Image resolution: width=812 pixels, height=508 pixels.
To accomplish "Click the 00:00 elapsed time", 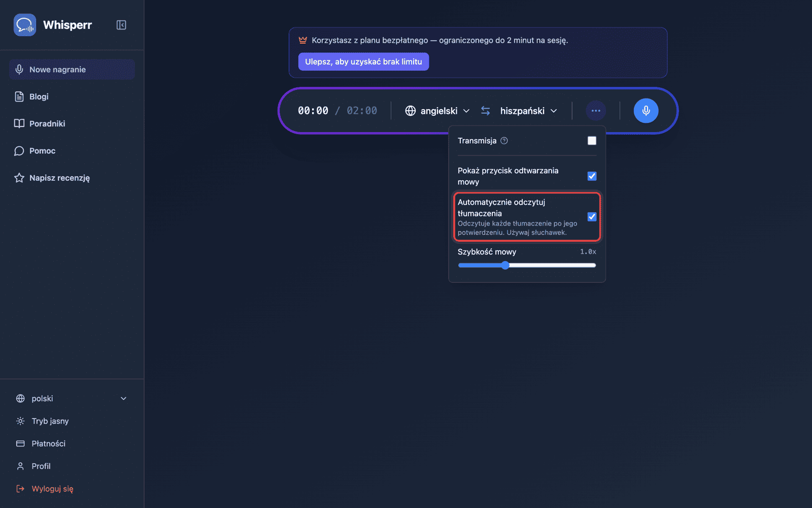I will click(x=313, y=111).
